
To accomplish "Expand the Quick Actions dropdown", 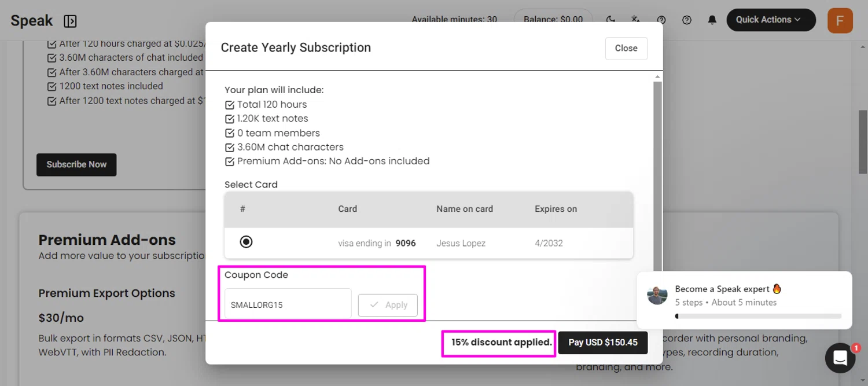I will pos(771,20).
